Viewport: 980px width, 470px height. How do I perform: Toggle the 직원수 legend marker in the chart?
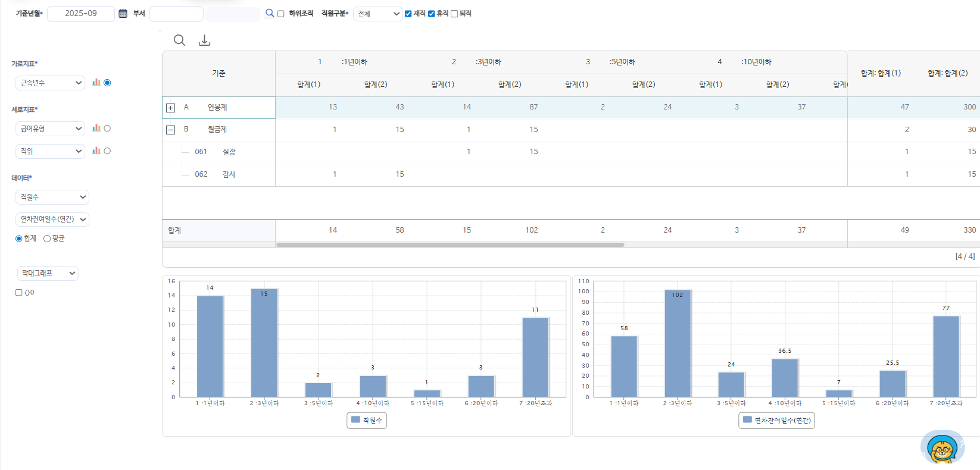point(355,419)
